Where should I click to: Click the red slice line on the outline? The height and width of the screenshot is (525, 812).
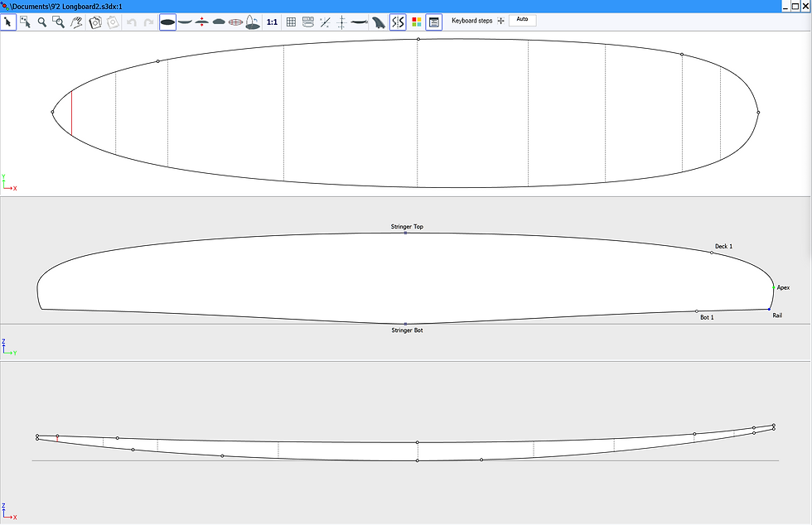[x=71, y=113]
